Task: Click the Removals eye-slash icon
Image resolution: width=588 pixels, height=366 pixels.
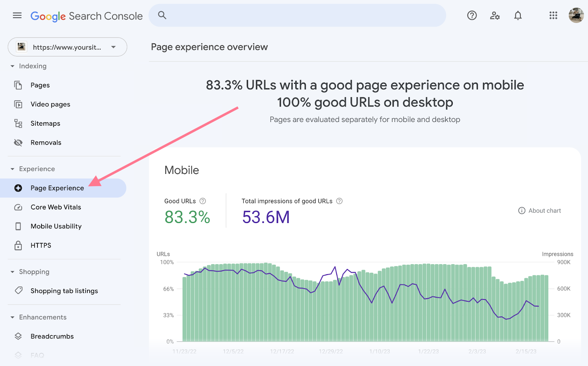Action: (x=18, y=143)
